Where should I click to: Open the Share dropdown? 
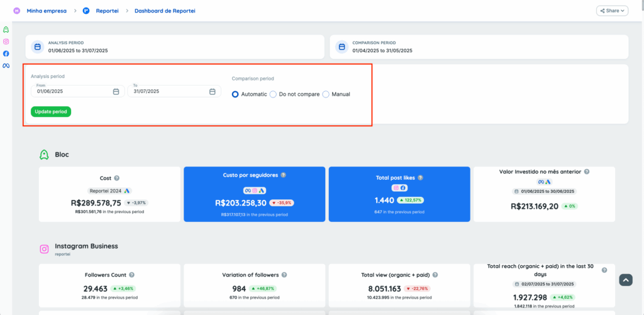click(x=612, y=11)
